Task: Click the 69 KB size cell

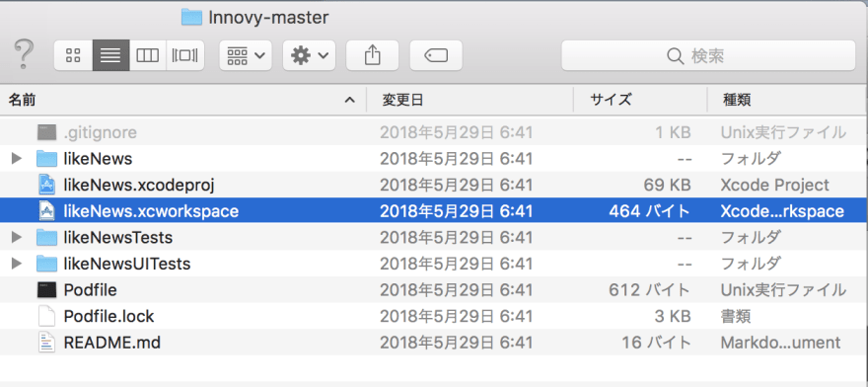Action: tap(667, 186)
